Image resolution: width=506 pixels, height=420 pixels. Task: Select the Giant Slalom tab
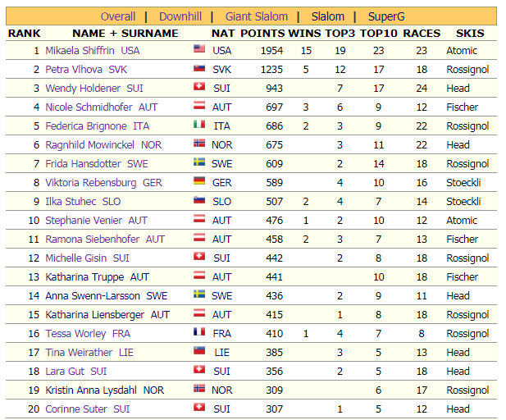257,16
